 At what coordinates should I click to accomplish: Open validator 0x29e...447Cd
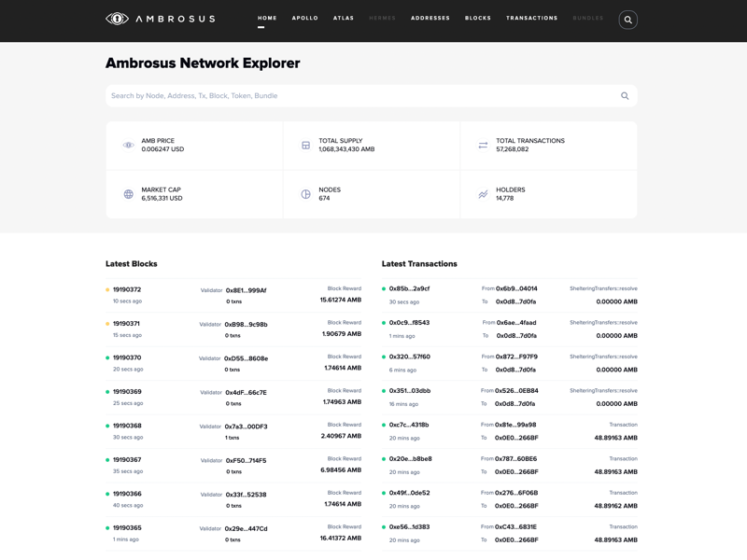[x=246, y=528]
